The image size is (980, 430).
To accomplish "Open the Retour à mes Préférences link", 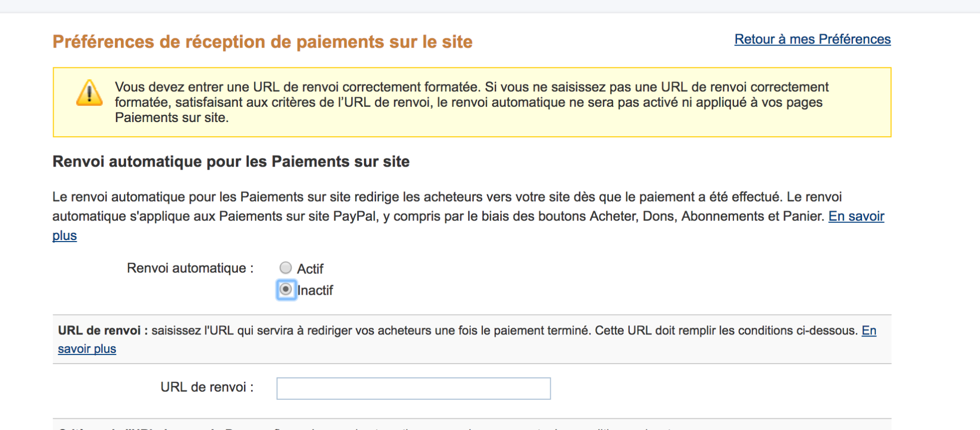I will point(812,39).
